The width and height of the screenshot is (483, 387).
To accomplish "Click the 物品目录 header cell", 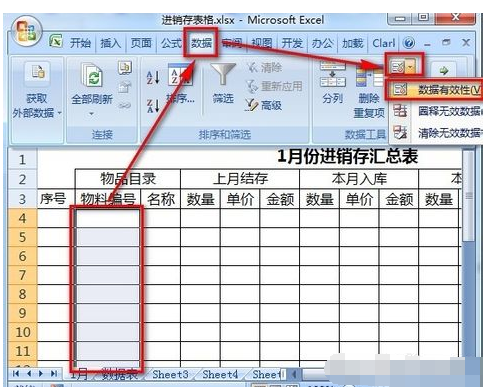I will pyautogui.click(x=128, y=179).
